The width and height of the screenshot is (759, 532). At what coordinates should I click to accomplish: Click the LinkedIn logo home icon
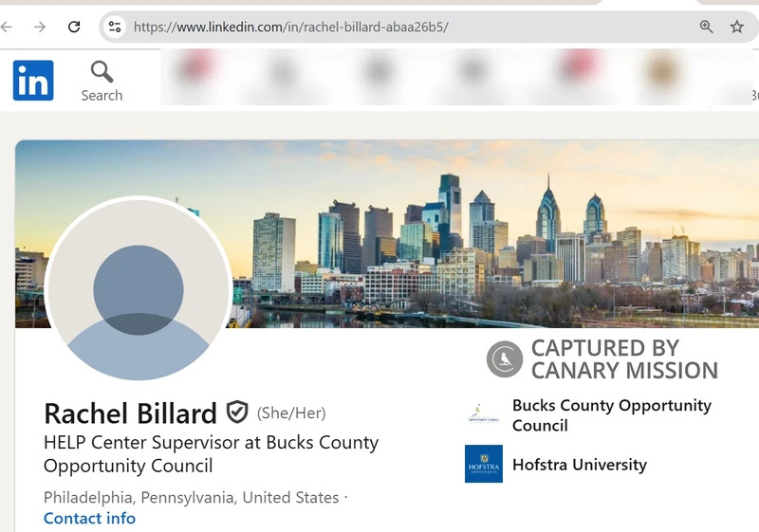[x=33, y=81]
